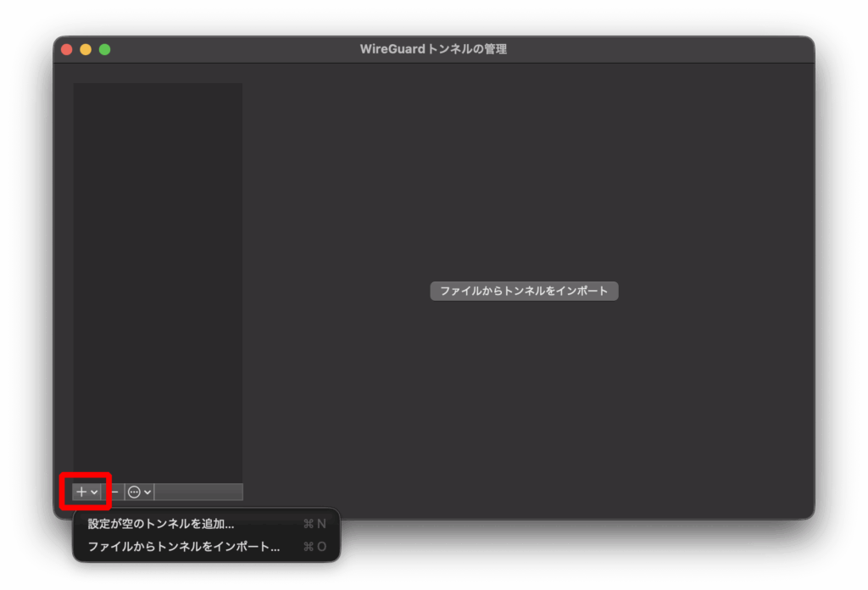Click the circled ellipsis actions icon
Screen dimensions: 868x590
click(x=134, y=492)
